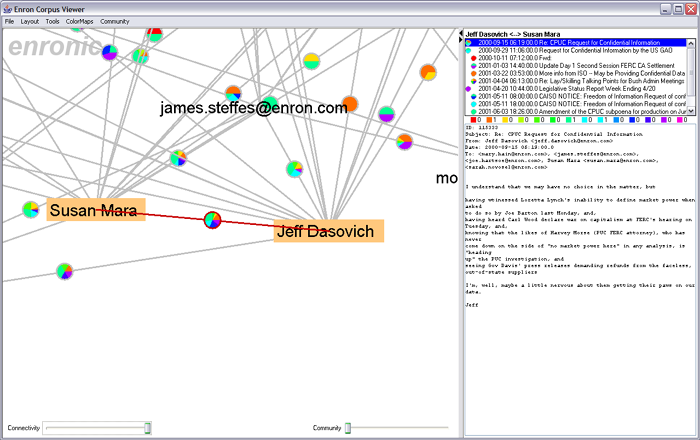Collapse side panel with upper split-pane arrow

pyautogui.click(x=461, y=33)
